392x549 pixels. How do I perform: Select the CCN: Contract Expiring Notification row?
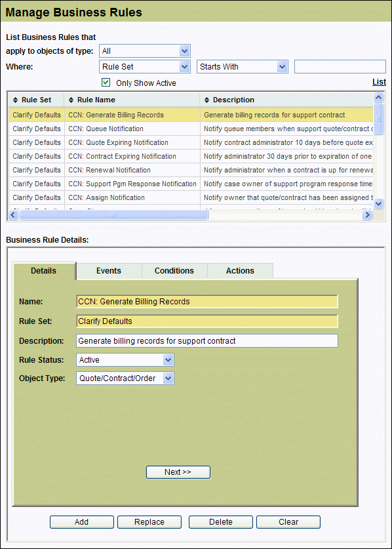[x=191, y=156]
